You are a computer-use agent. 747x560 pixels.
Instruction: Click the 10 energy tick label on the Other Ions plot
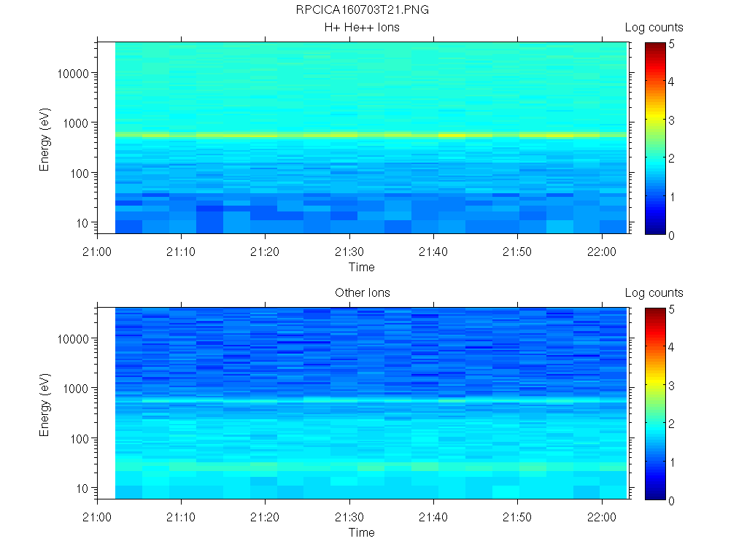tap(82, 488)
